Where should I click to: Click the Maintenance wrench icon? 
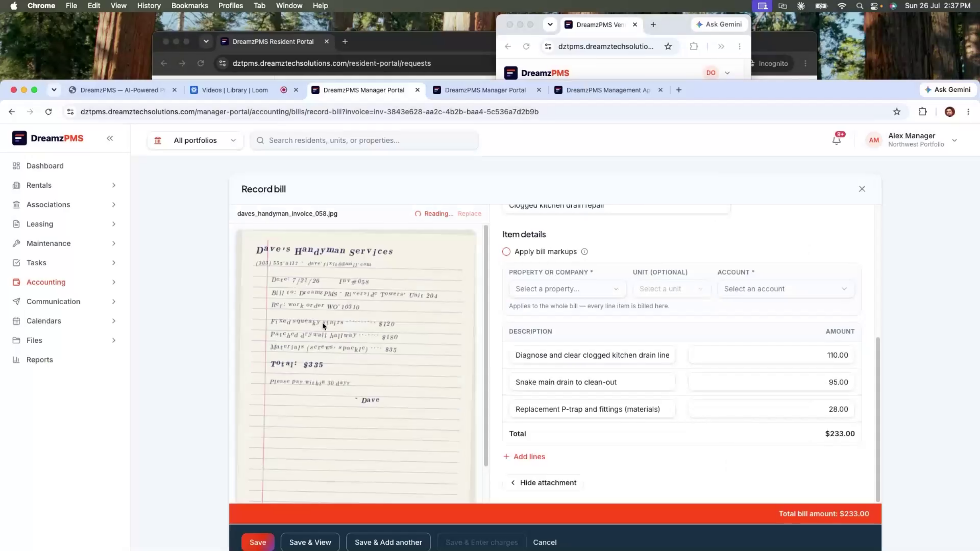coord(16,243)
